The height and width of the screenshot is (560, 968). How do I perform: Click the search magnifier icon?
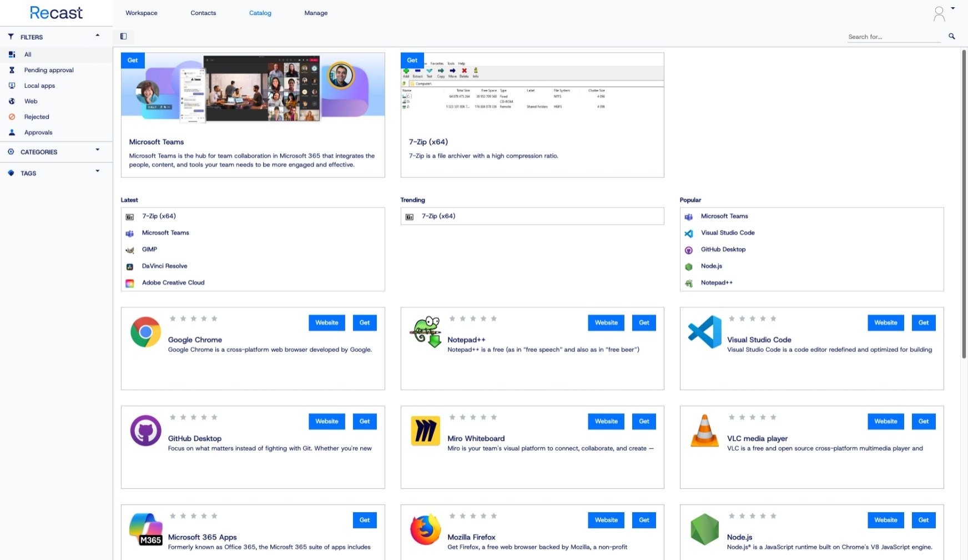tap(952, 36)
